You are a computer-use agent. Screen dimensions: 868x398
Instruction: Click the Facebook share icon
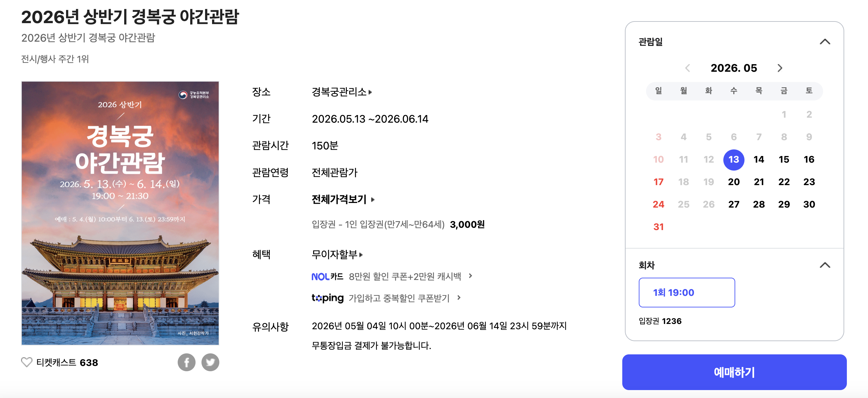[186, 362]
